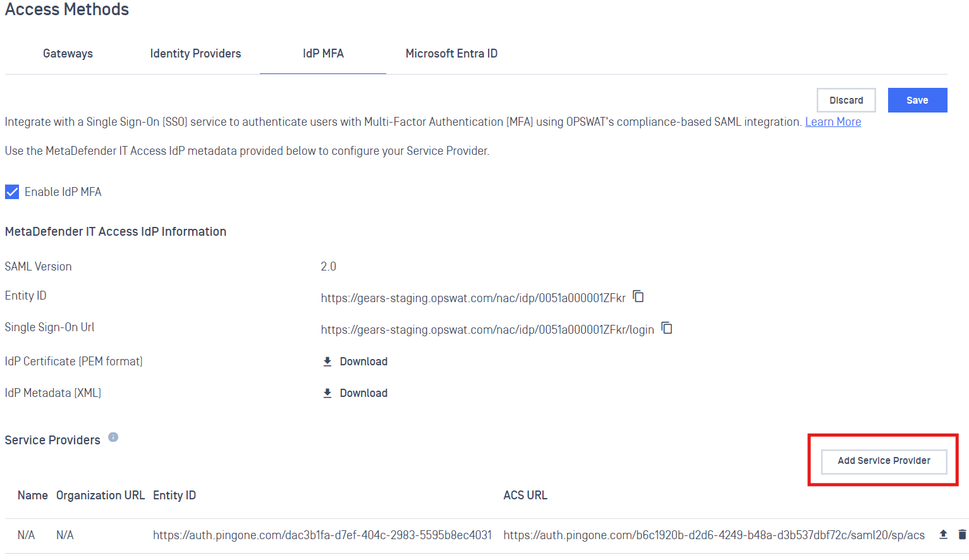Follow the Learn More link
This screenshot has height=560, width=969.
coord(832,122)
